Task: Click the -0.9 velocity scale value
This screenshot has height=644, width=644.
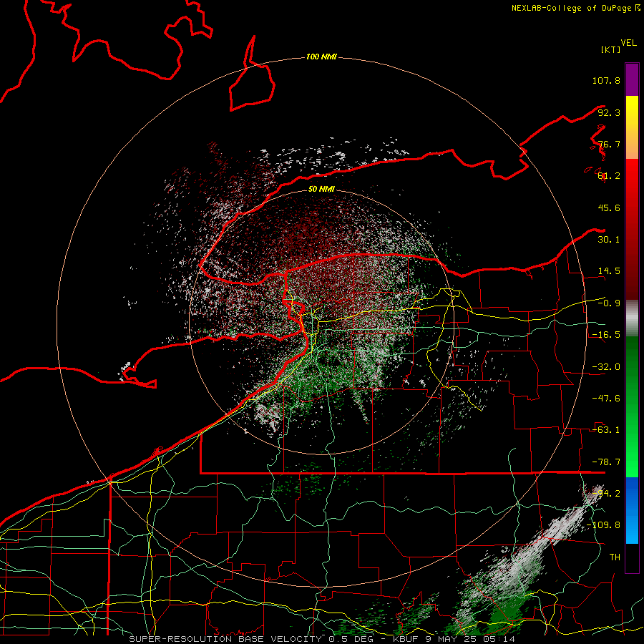Action: tap(609, 303)
